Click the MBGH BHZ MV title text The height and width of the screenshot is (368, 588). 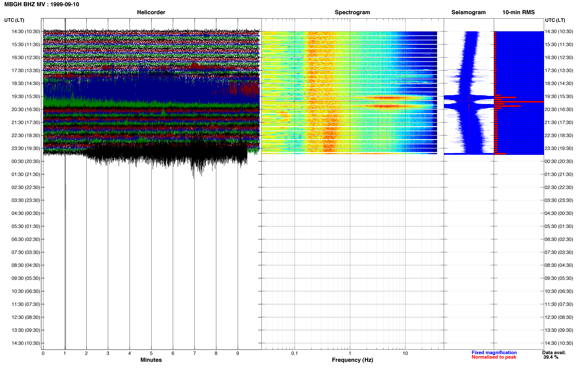(x=42, y=4)
